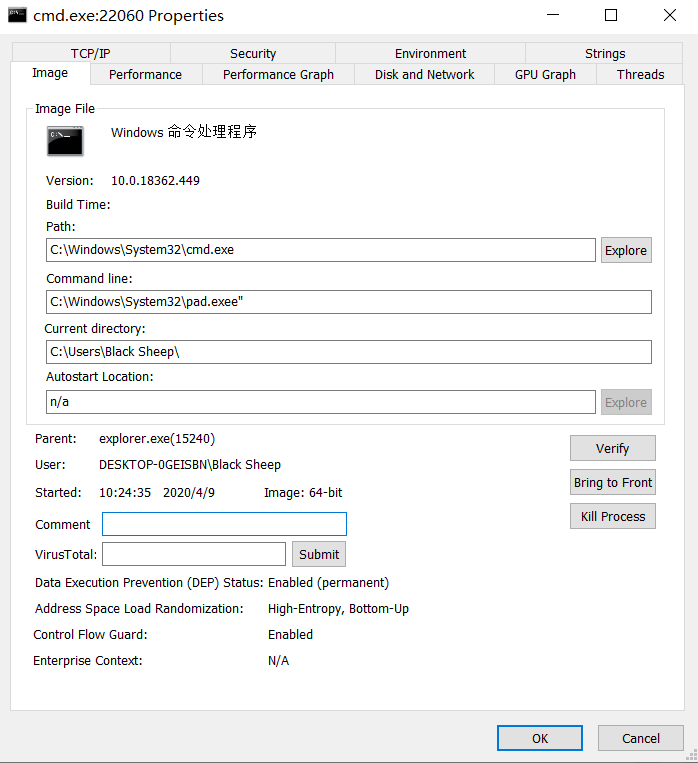This screenshot has width=698, height=763.
Task: Click the Verify button
Action: [x=613, y=448]
